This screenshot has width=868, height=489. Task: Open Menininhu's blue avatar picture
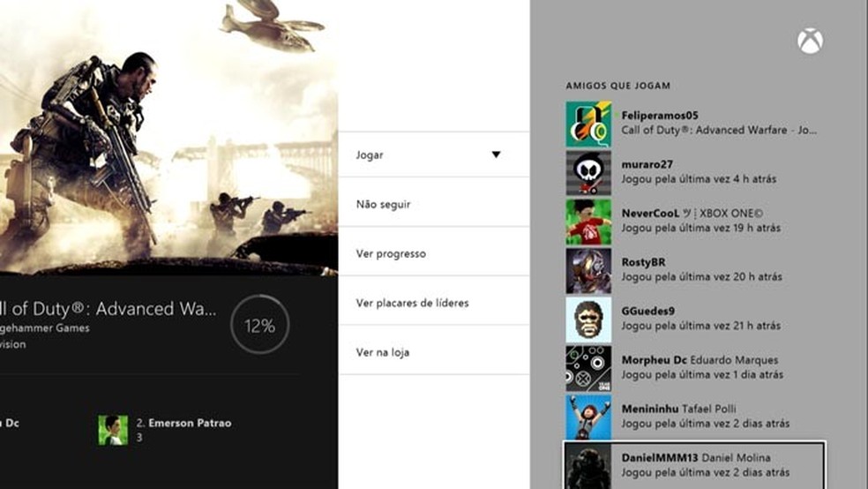(588, 418)
